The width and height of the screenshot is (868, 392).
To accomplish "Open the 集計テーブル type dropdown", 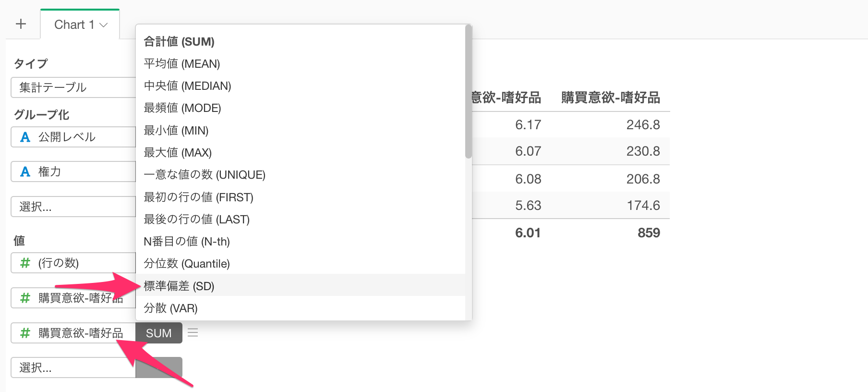I will [x=73, y=87].
